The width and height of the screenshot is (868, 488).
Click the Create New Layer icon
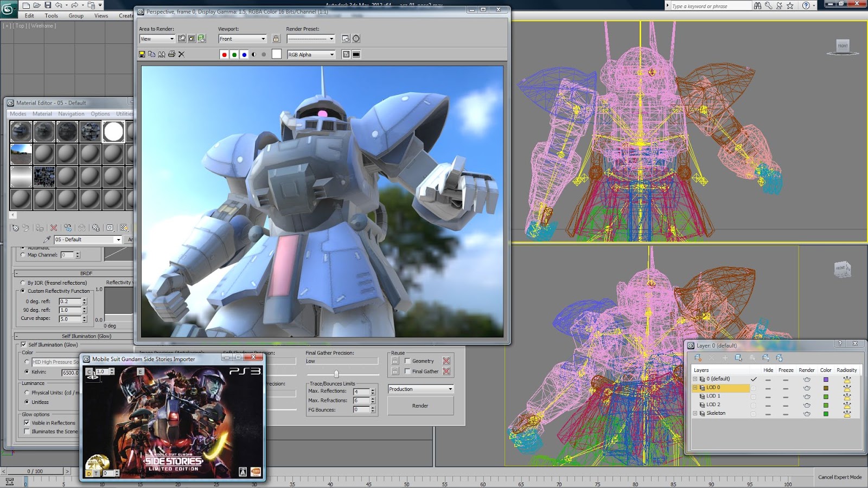(698, 358)
